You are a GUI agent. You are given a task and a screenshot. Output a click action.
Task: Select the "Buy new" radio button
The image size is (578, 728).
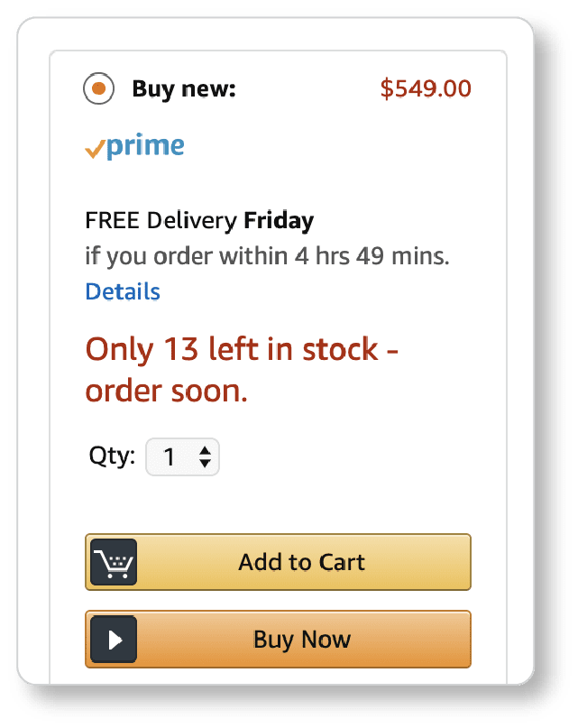(x=98, y=89)
